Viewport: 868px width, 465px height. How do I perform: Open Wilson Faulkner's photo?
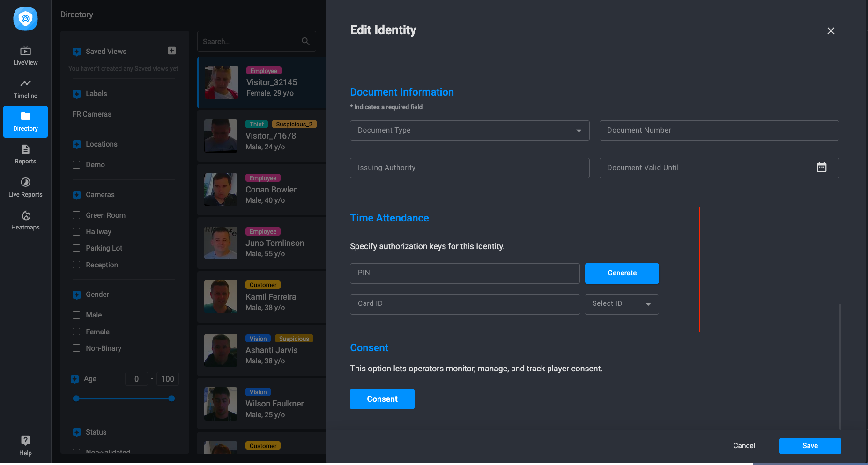click(x=221, y=404)
